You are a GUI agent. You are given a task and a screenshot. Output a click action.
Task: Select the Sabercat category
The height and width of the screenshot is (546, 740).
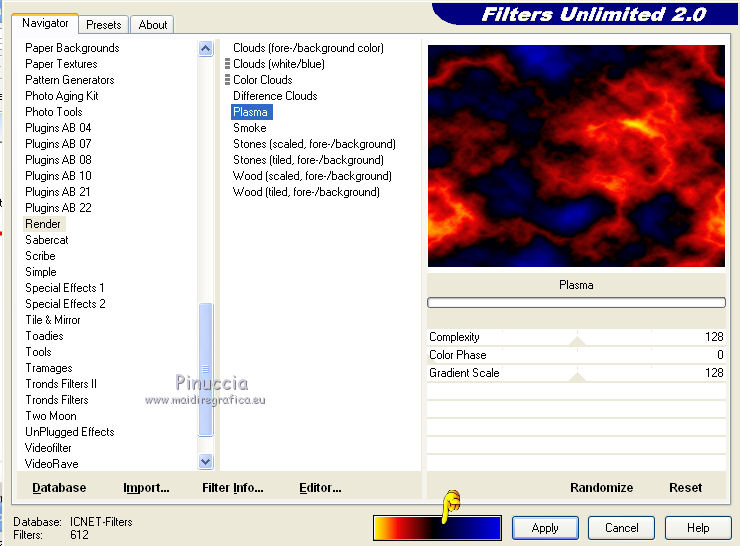pos(47,240)
